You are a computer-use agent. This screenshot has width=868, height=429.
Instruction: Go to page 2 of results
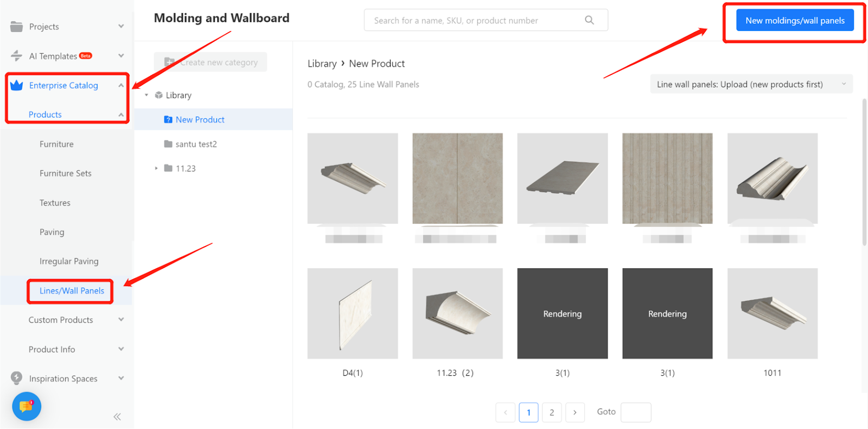(552, 412)
